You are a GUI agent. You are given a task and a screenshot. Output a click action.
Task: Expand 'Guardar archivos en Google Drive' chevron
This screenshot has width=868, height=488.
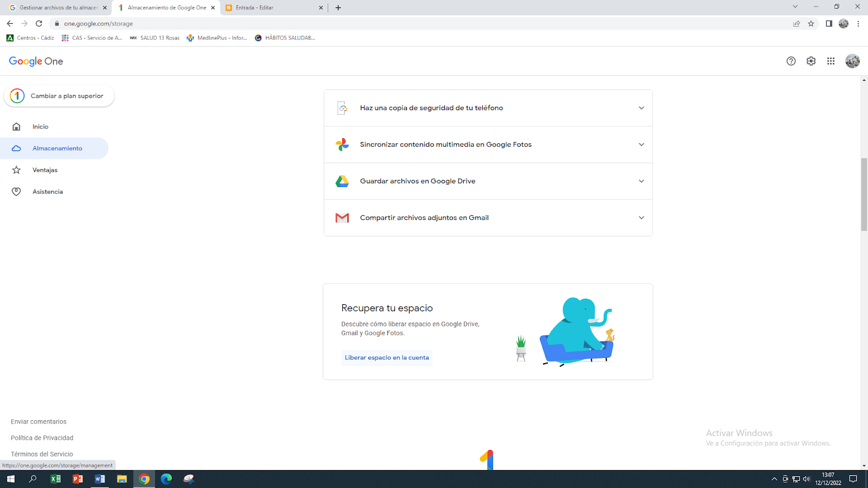[x=641, y=181]
